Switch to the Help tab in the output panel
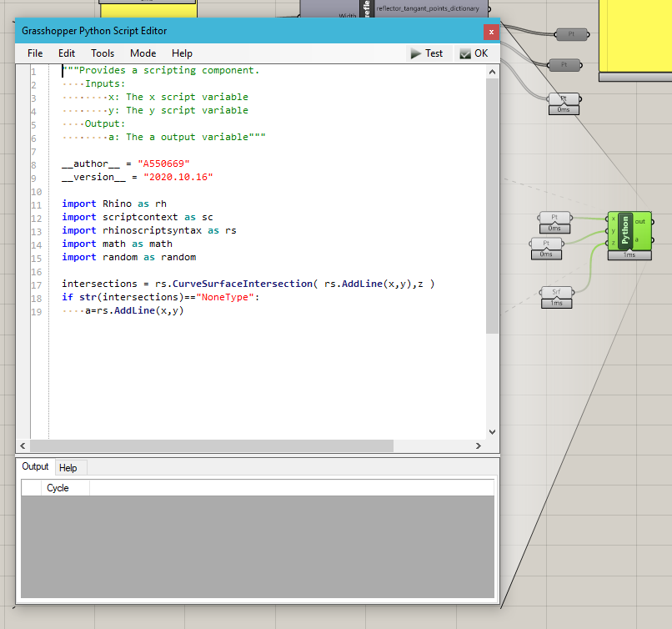The image size is (672, 629). tap(68, 468)
